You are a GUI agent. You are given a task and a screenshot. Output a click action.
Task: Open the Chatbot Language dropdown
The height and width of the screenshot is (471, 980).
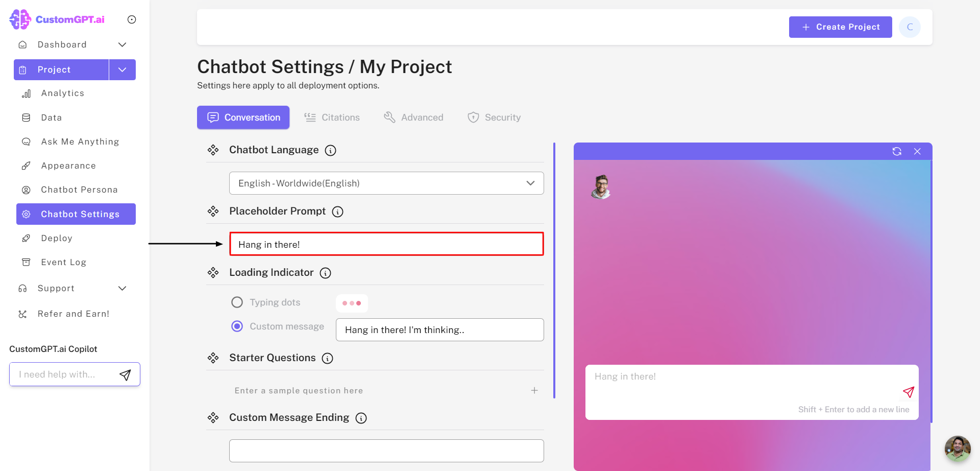(386, 183)
